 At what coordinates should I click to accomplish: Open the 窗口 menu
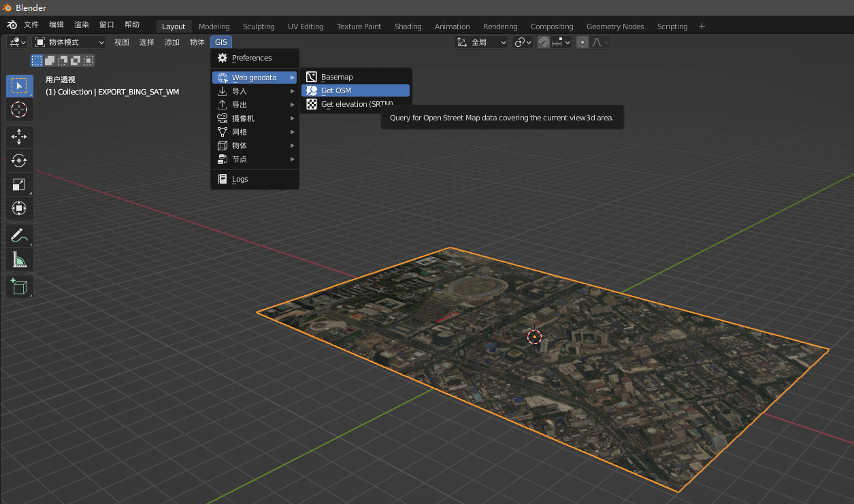[x=107, y=24]
